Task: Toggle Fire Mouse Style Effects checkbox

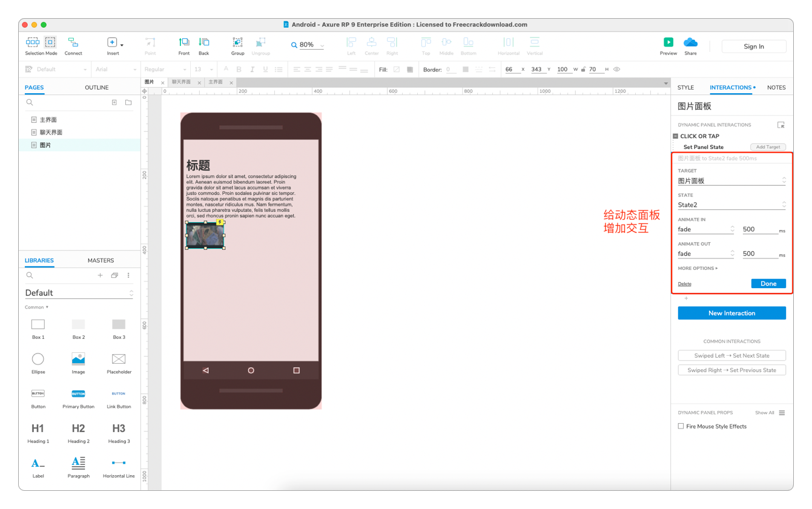Action: tap(681, 426)
